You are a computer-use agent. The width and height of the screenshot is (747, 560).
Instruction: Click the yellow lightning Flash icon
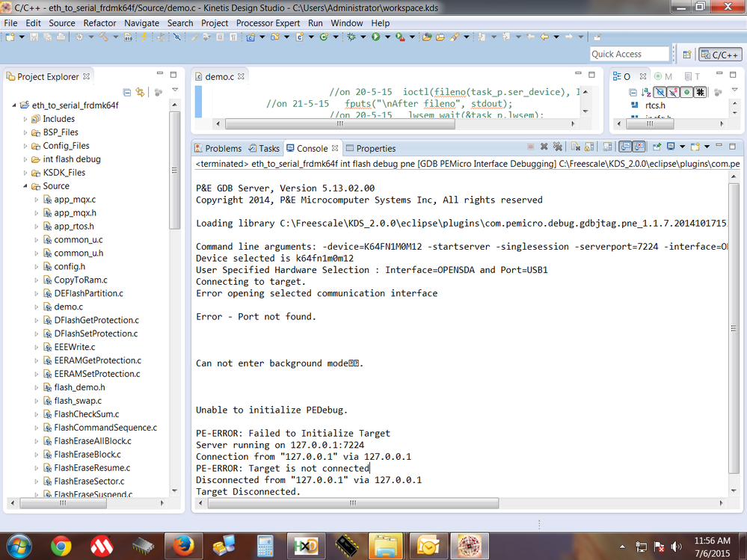pos(144,37)
